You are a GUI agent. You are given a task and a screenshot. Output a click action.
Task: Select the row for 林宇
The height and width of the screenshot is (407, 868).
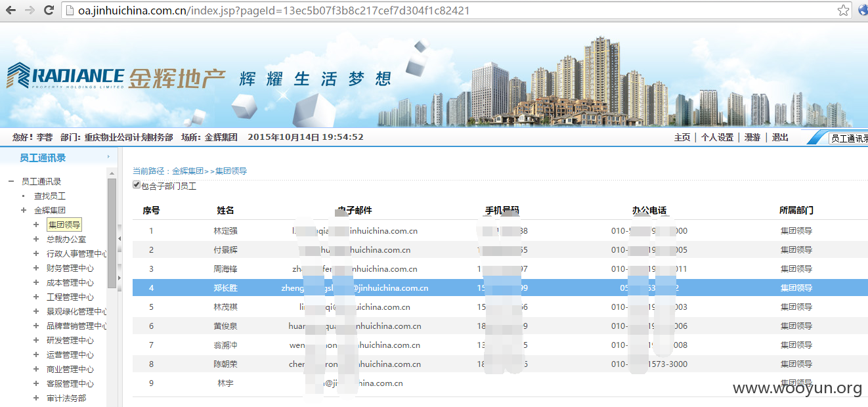500,383
